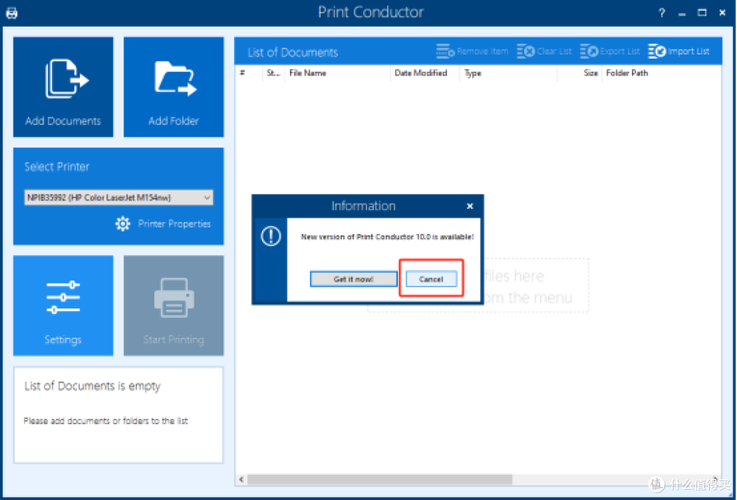Viewport: 737px width, 500px height.
Task: Click the St... status column header
Action: pos(274,73)
